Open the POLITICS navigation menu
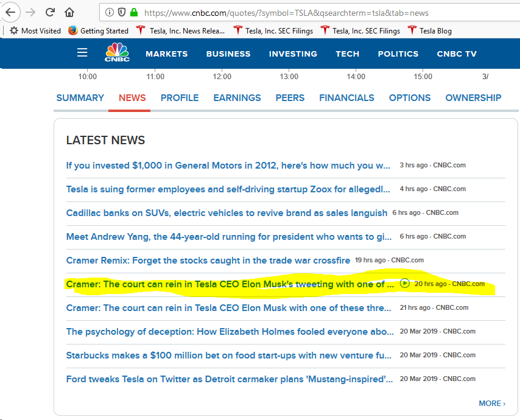Screen dimensions: 520x420 coord(398,54)
